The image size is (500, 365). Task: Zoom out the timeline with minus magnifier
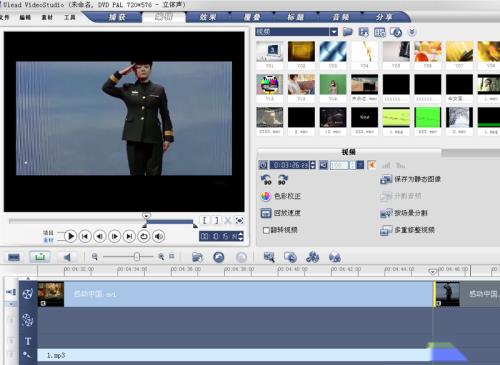[x=95, y=256]
